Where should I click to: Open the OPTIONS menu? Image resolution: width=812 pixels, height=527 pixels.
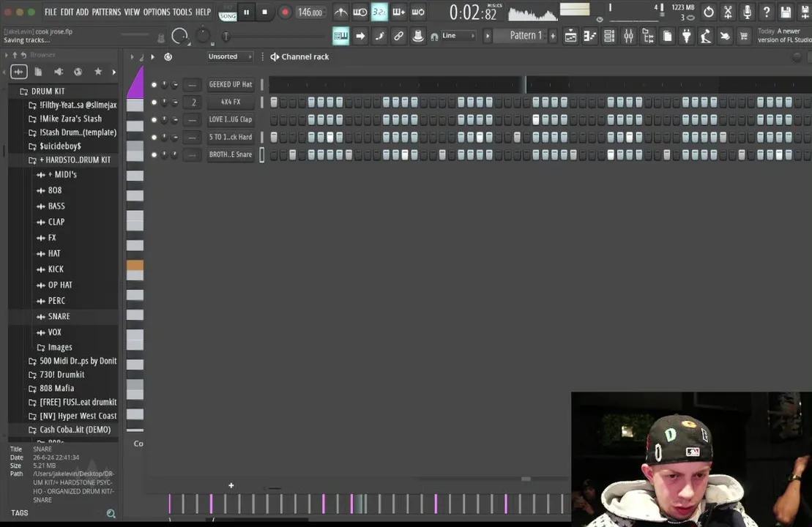tap(157, 12)
